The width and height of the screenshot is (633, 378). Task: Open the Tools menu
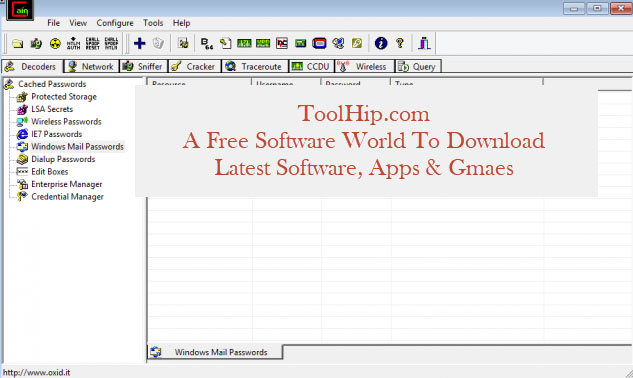pos(153,23)
